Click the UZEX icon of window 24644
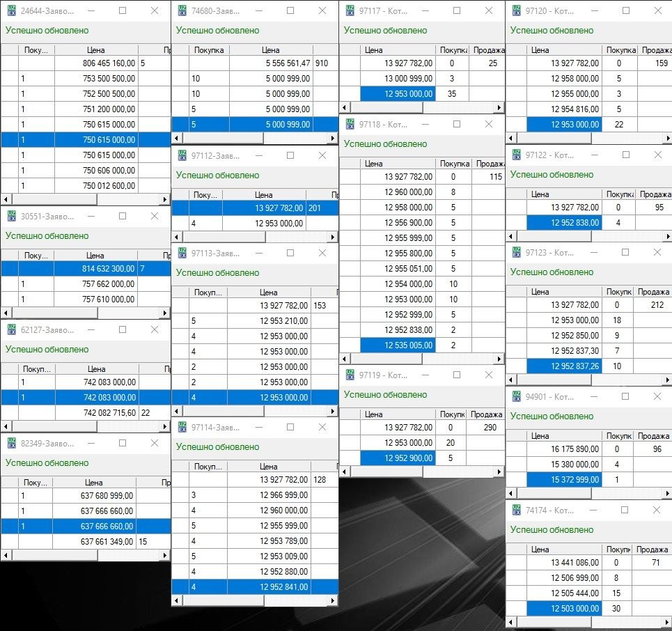The image size is (672, 631). 11,10
